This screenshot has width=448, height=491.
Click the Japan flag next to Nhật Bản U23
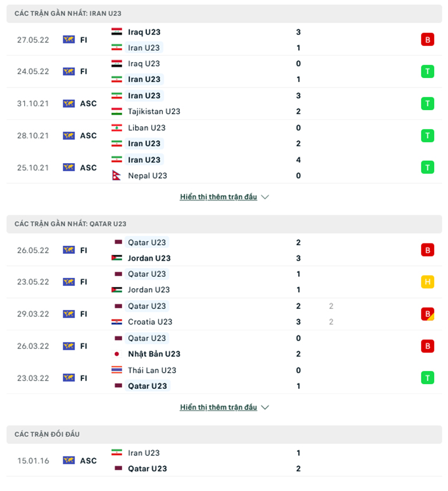(117, 354)
